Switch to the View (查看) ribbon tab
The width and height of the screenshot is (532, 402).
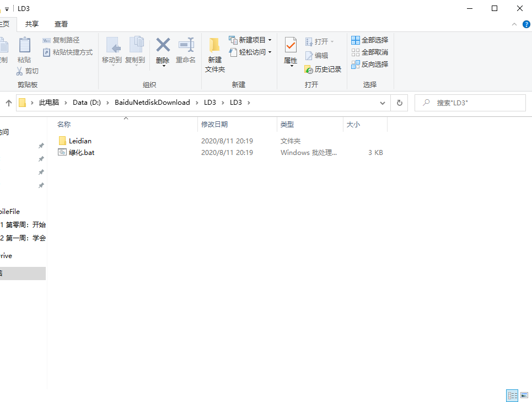[x=61, y=24]
